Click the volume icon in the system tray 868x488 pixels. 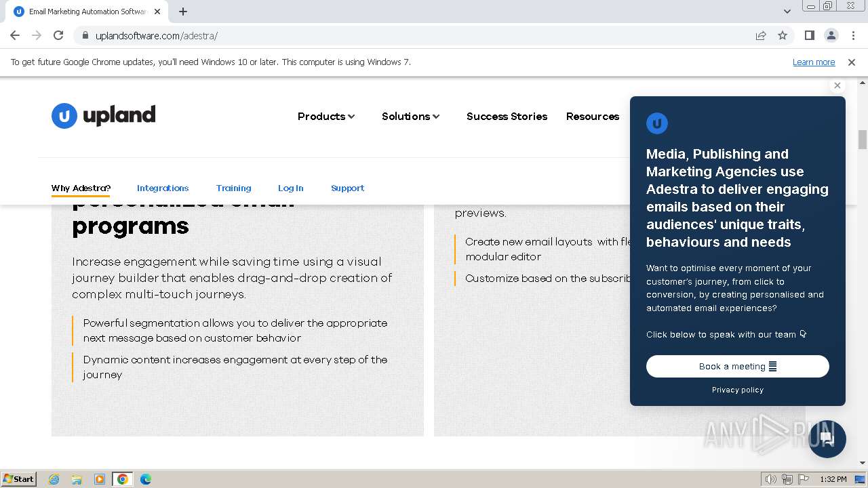pos(770,479)
